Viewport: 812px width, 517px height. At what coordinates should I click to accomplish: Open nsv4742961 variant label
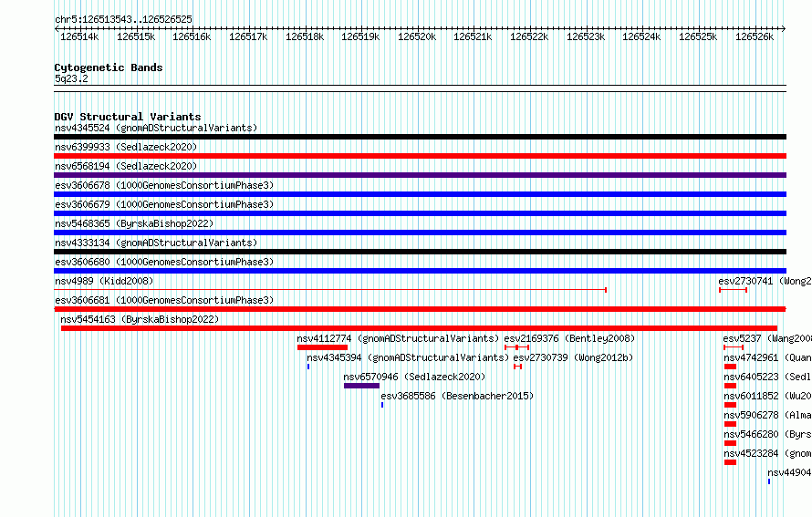point(767,357)
